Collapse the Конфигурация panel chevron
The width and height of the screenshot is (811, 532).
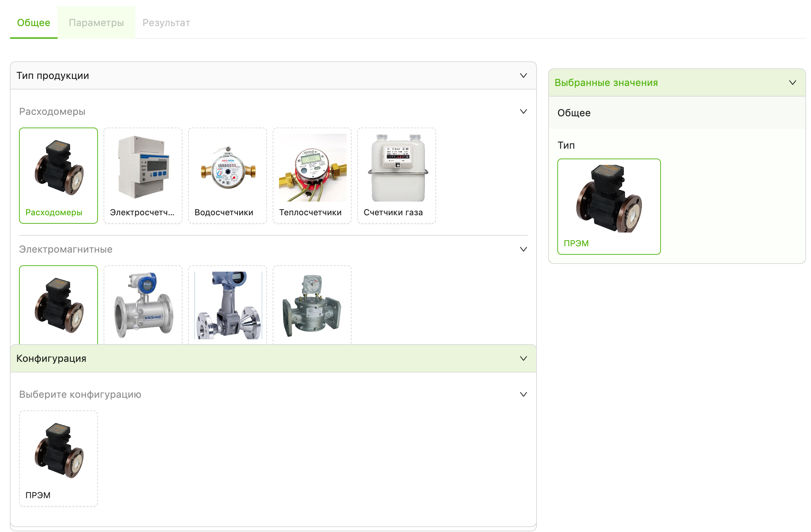[x=524, y=359]
